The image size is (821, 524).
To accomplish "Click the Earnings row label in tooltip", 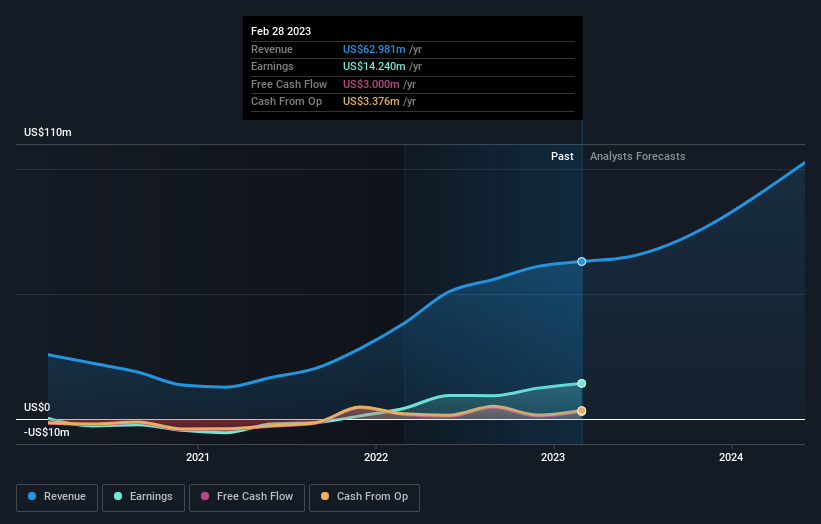I will point(272,66).
